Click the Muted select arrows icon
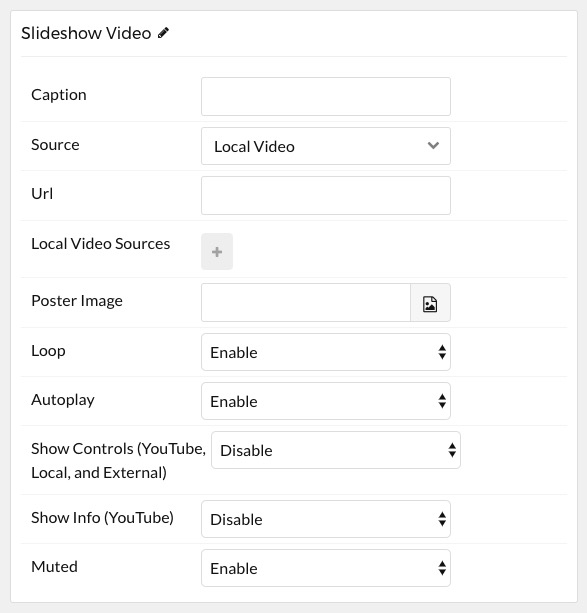The height and width of the screenshot is (613, 587). (x=442, y=568)
